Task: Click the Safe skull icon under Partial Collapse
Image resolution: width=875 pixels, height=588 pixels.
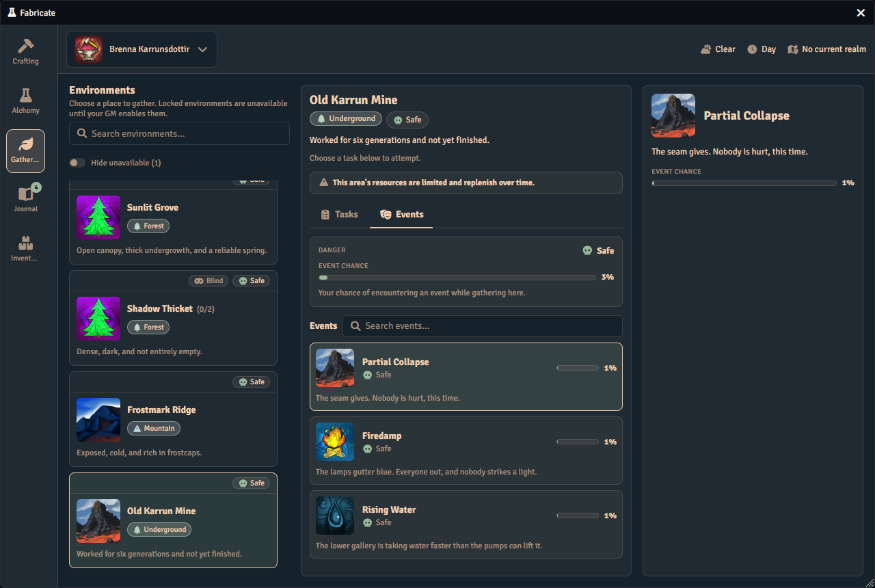Action: pyautogui.click(x=368, y=375)
